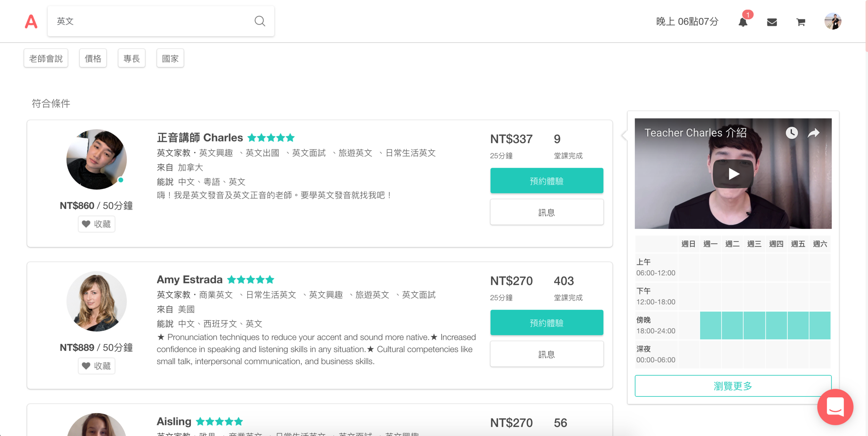Click the red A logo home icon
The image size is (868, 436).
pos(31,22)
